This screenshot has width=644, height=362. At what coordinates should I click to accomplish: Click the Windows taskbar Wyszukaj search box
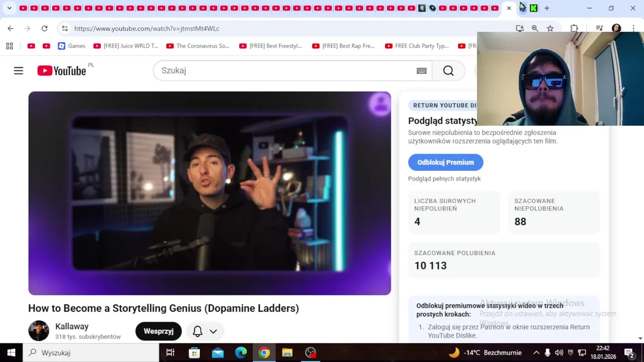click(91, 352)
